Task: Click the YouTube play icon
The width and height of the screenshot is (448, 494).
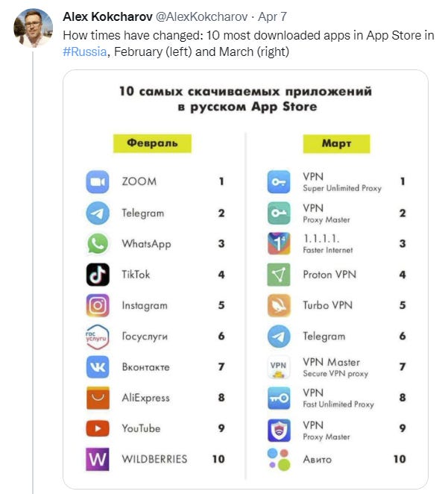Action: coord(98,428)
